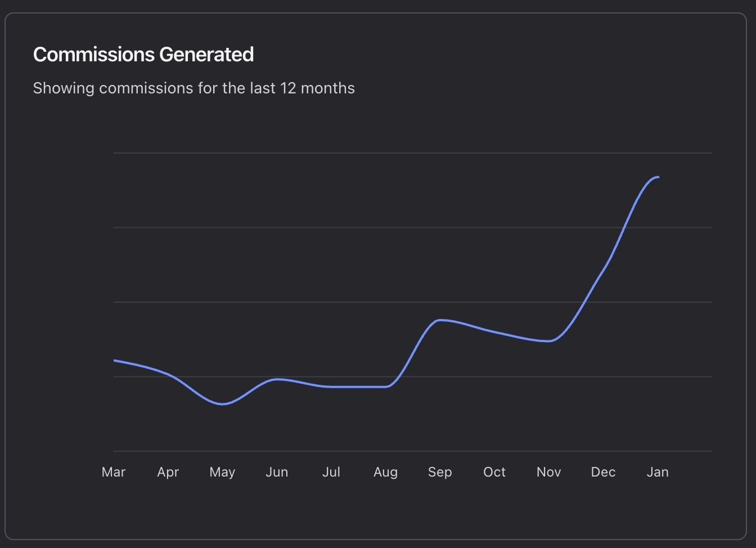Click the Jan month label
This screenshot has height=548, width=756.
point(658,472)
